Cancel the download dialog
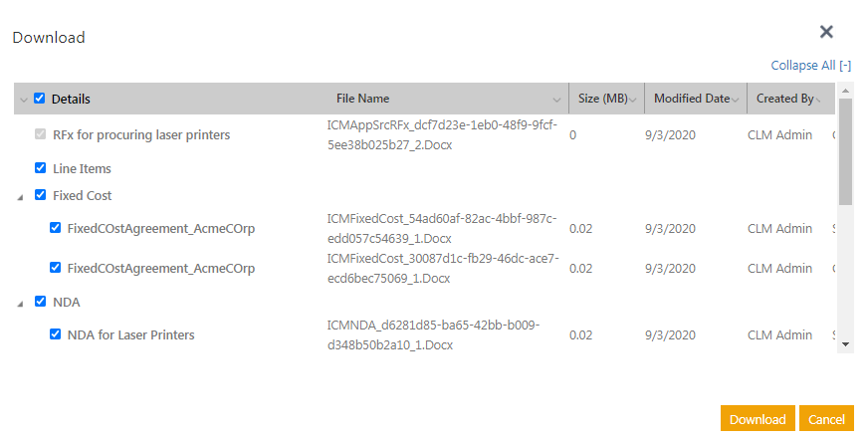This screenshot has width=868, height=440. 826,419
